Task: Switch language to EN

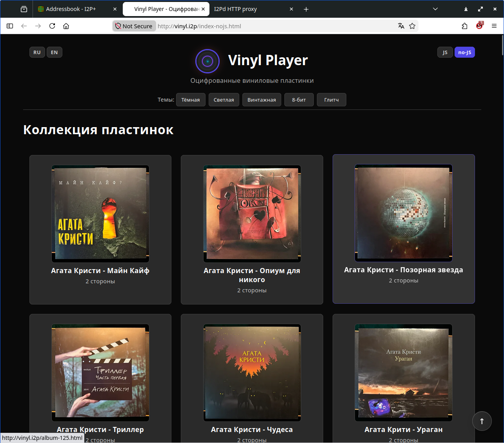Action: click(x=55, y=52)
